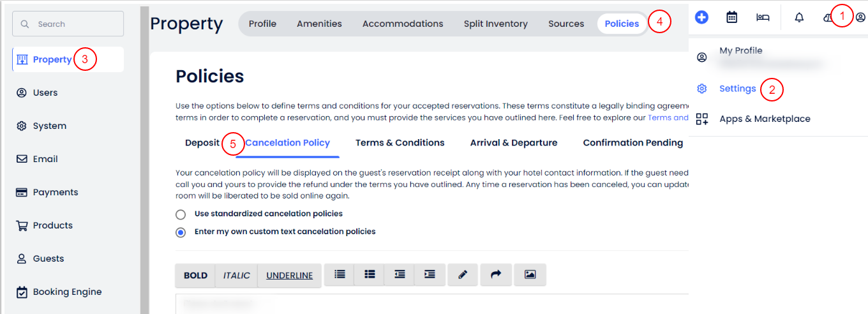Switch to the Terms & Conditions tab
This screenshot has height=314, width=868.
[x=400, y=143]
